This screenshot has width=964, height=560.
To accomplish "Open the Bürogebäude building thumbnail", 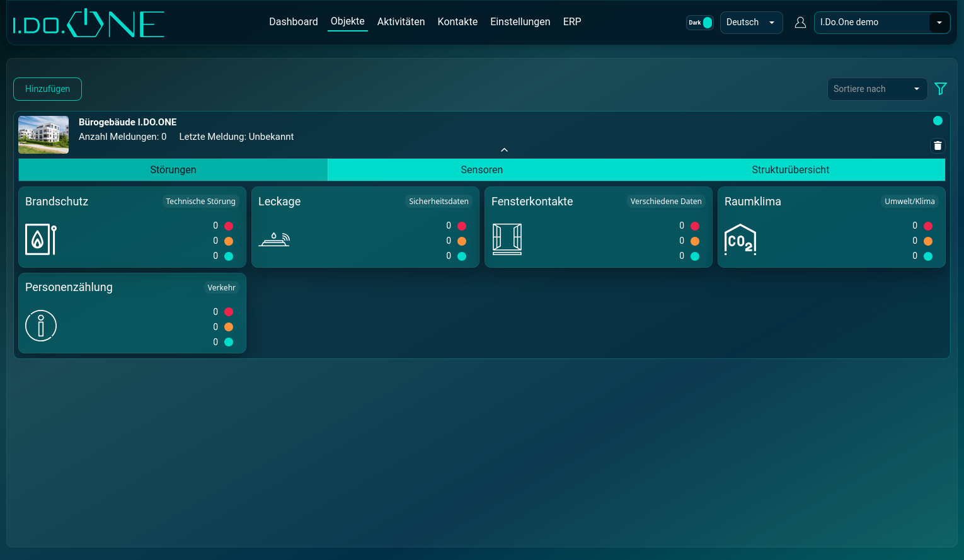I will 43,135.
